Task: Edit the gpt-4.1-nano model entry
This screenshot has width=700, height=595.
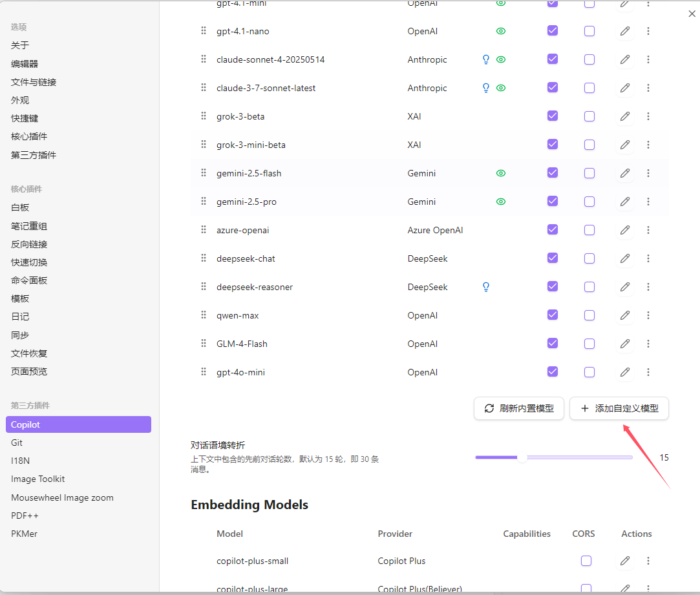Action: click(625, 31)
